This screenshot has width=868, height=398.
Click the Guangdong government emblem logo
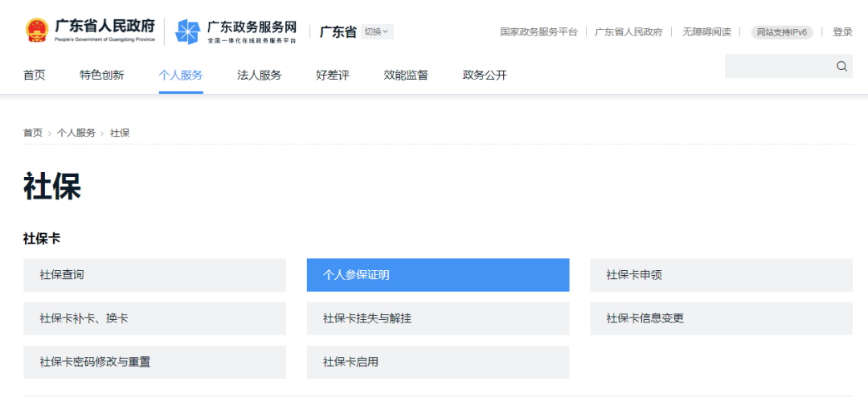36,31
